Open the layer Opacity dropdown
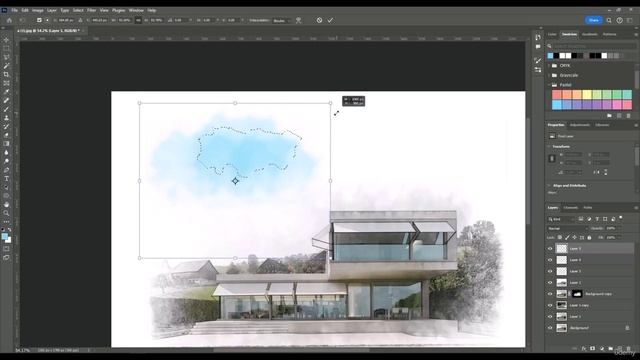This screenshot has width=640, height=360. tap(614, 229)
